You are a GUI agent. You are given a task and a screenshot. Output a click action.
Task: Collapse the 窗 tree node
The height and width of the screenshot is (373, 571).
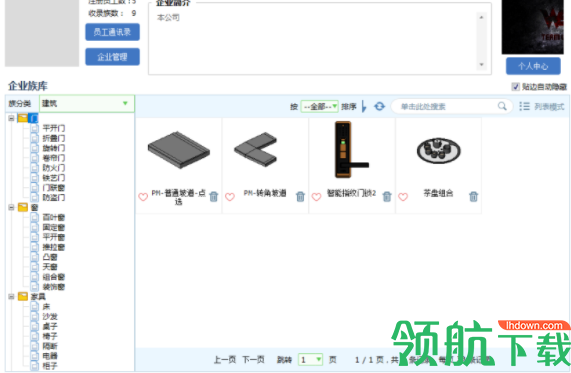click(11, 207)
